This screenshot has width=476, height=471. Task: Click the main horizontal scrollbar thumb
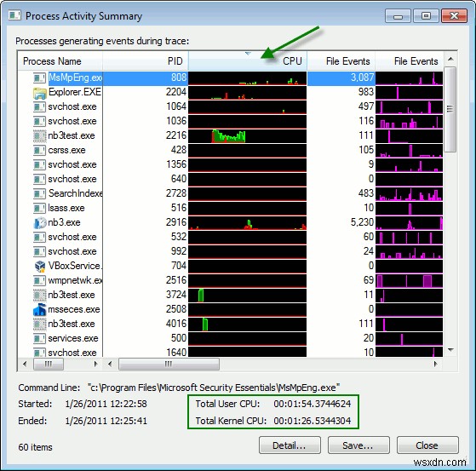click(x=169, y=364)
